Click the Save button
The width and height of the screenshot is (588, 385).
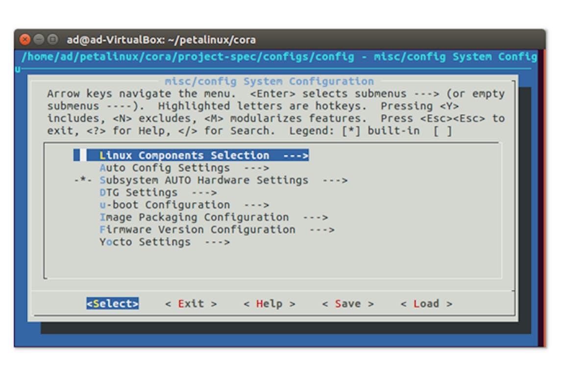pos(348,304)
